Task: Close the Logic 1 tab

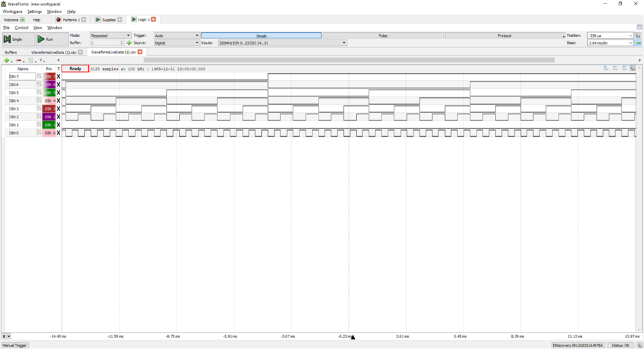Action: click(154, 19)
